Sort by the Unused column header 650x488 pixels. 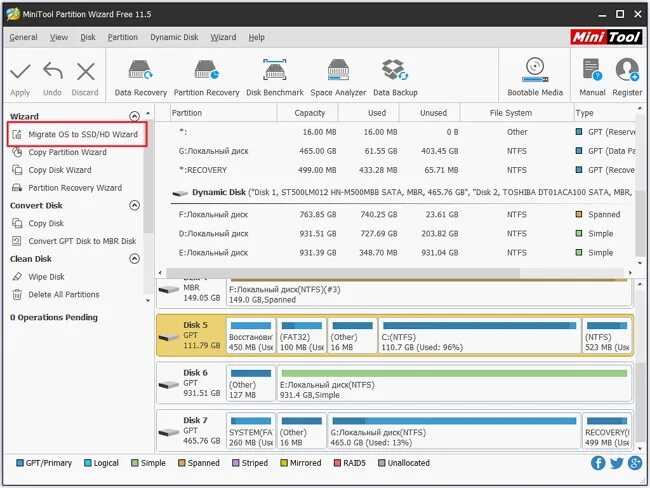coord(429,113)
